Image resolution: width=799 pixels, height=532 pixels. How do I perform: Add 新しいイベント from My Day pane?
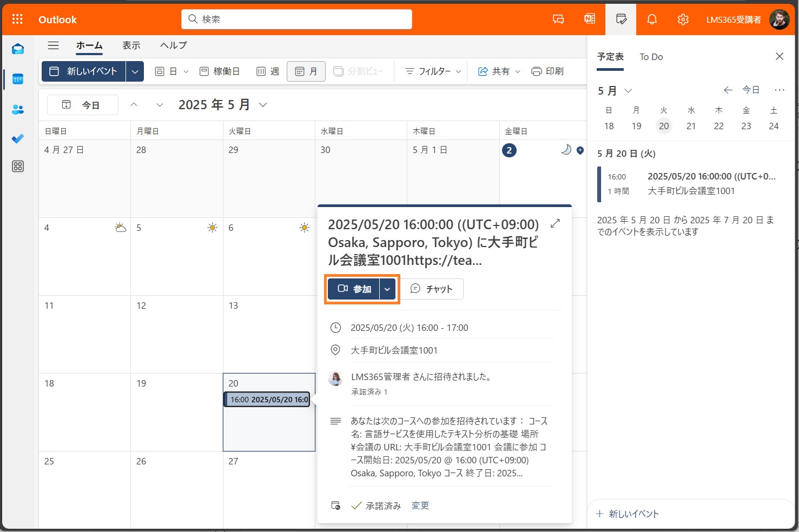628,514
